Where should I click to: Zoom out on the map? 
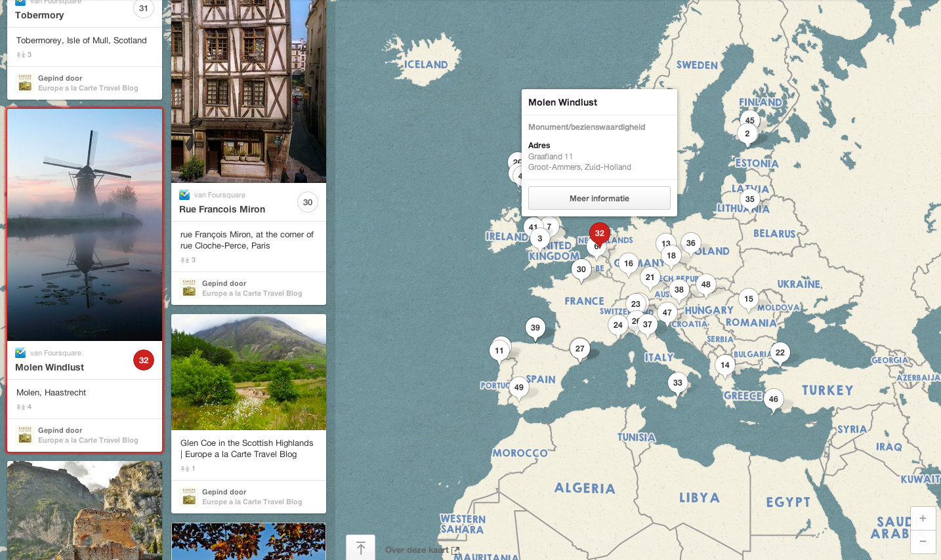923,542
